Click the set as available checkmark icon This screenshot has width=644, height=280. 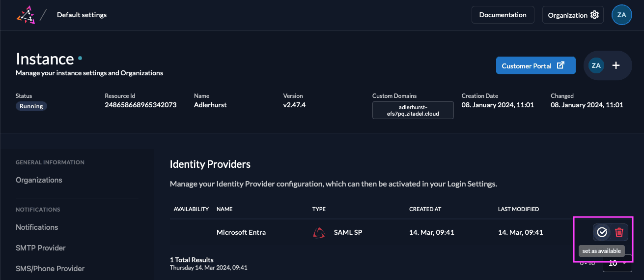tap(602, 232)
